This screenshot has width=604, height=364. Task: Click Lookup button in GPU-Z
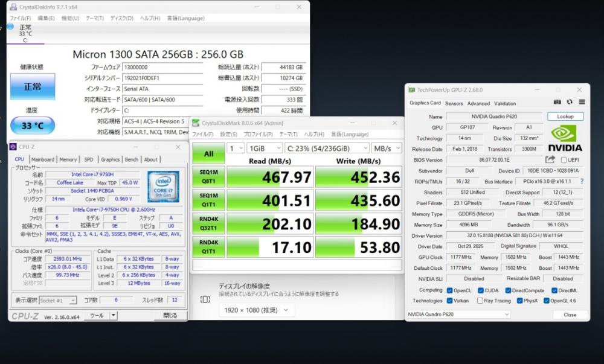pos(565,117)
